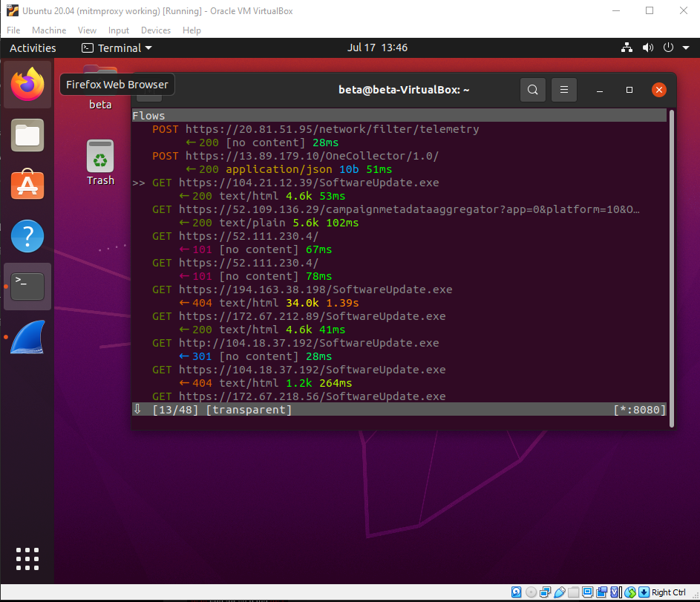The width and height of the screenshot is (700, 602).
Task: Click the terminal vertical scrollbar
Action: (672, 269)
